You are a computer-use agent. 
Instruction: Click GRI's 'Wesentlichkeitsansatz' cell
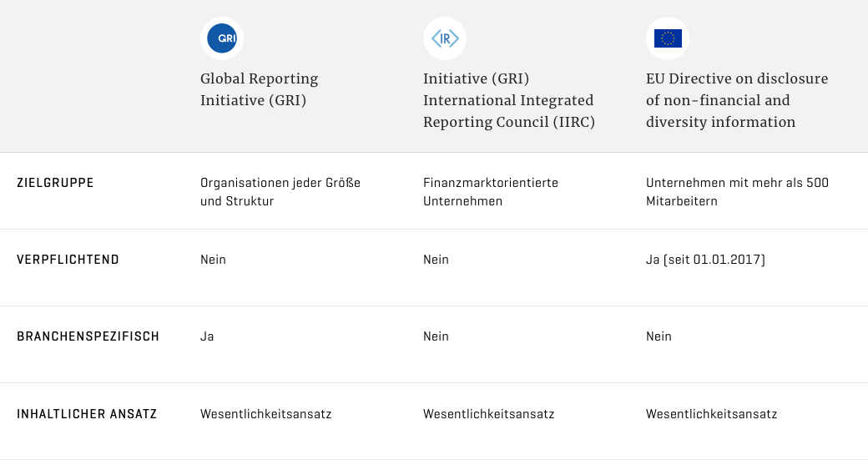[x=265, y=414]
